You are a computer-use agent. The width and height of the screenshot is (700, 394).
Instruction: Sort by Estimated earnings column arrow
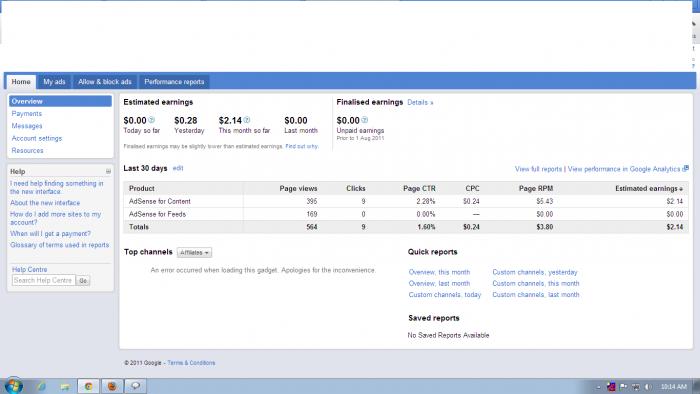pos(681,189)
